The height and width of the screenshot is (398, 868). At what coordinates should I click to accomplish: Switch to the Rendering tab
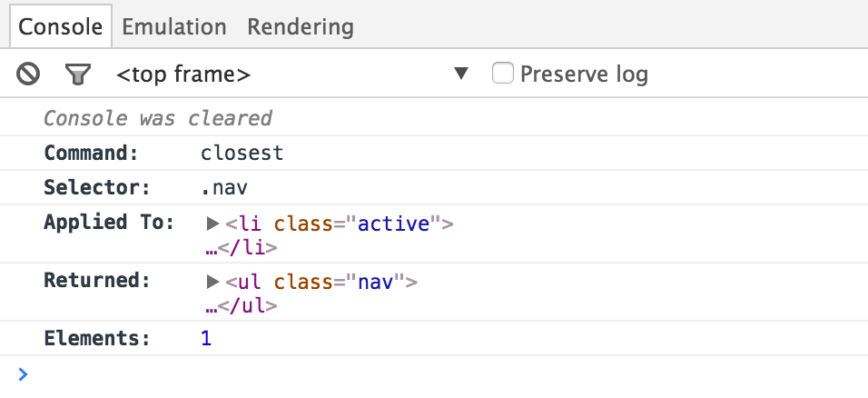(300, 26)
